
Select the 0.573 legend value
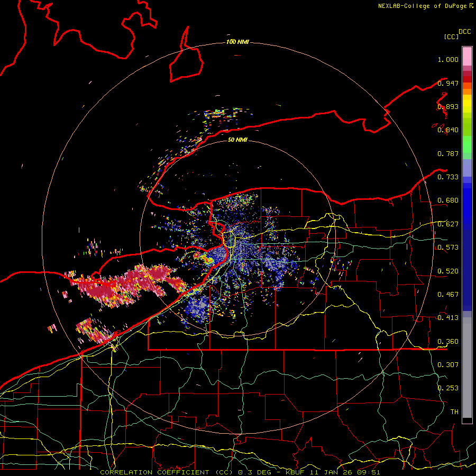point(448,248)
